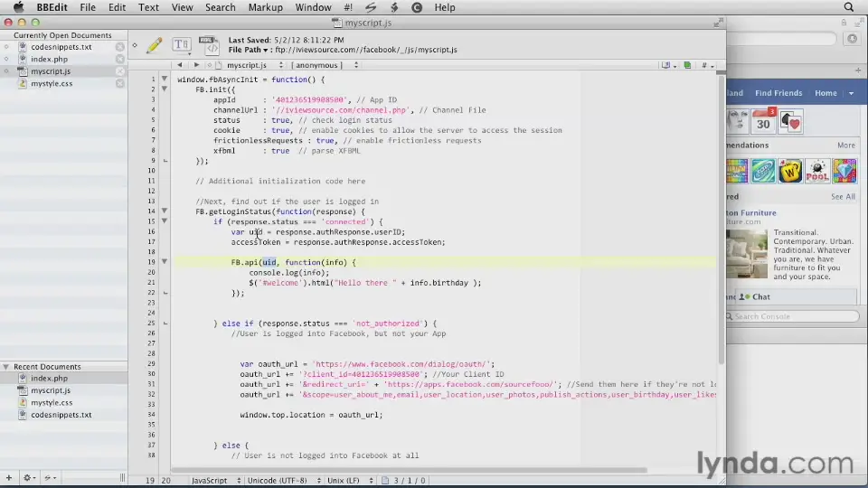Click the editor vertical scrollbar
The width and height of the screenshot is (868, 488).
[x=721, y=221]
